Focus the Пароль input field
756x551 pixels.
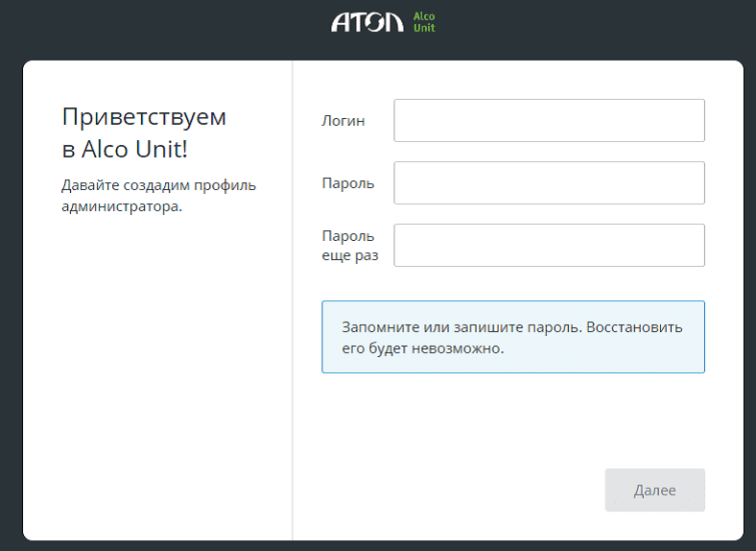tap(549, 182)
